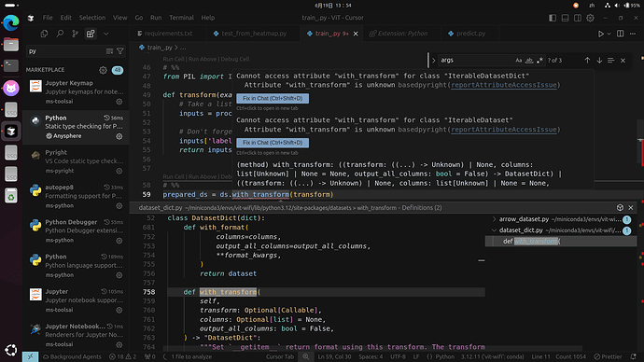Toggle Find in Selection icon
This screenshot has height=362, width=644.
click(x=610, y=61)
